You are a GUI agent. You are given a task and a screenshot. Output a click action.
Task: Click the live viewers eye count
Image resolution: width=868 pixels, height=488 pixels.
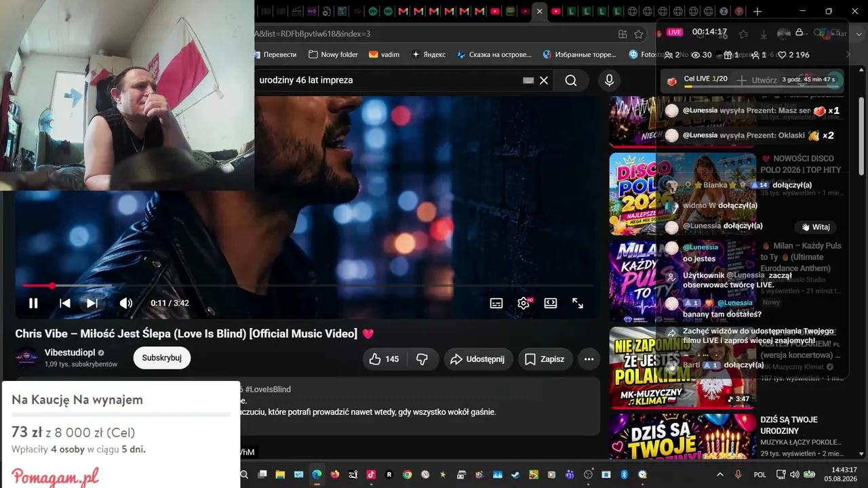pyautogui.click(x=701, y=55)
